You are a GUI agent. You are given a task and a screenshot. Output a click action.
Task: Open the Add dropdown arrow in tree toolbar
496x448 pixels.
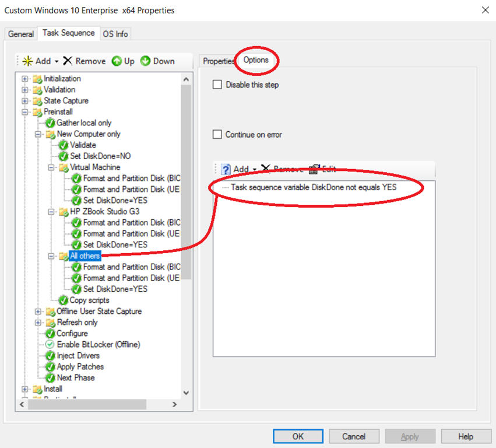coord(57,62)
